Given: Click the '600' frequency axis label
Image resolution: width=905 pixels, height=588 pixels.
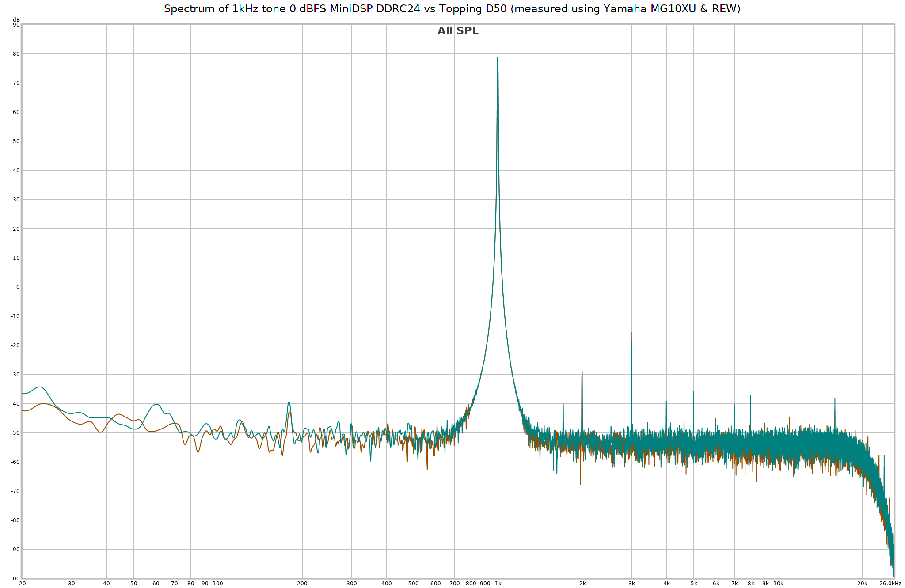Looking at the screenshot, I should pyautogui.click(x=436, y=584).
